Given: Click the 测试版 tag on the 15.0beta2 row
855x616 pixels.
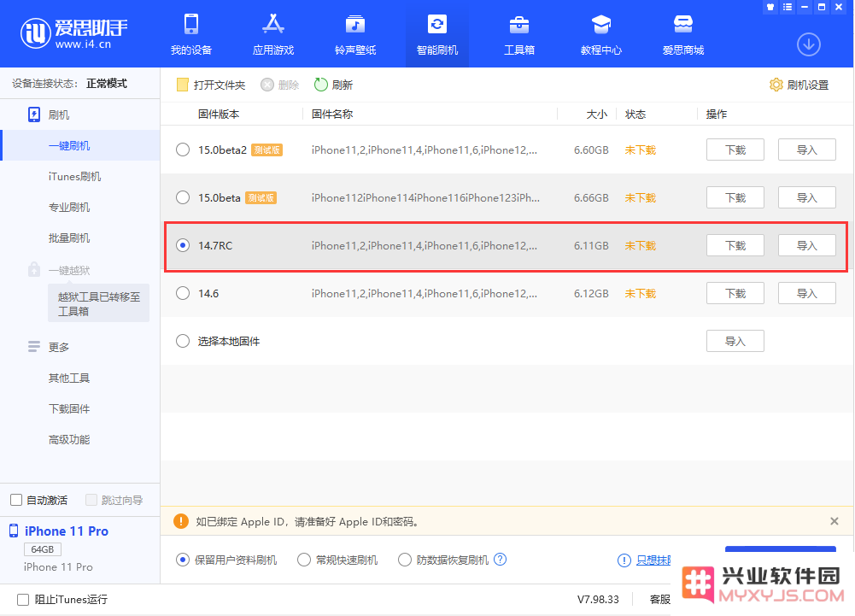Looking at the screenshot, I should 266,150.
